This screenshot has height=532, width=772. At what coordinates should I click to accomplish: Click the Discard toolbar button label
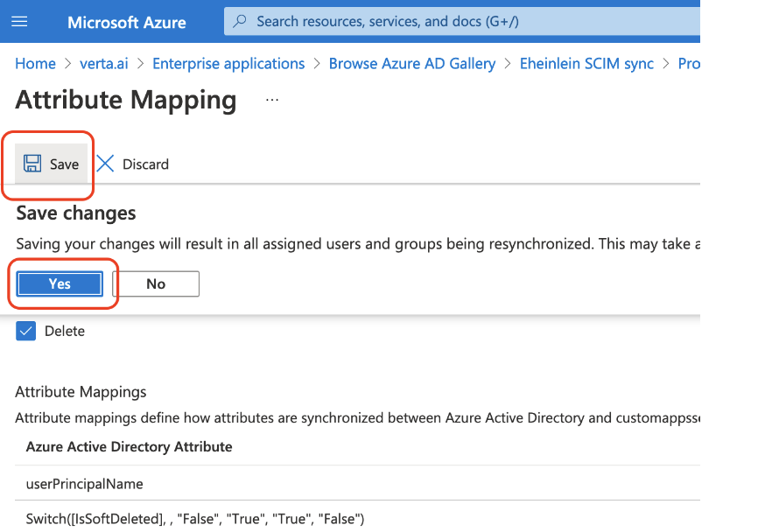145,164
